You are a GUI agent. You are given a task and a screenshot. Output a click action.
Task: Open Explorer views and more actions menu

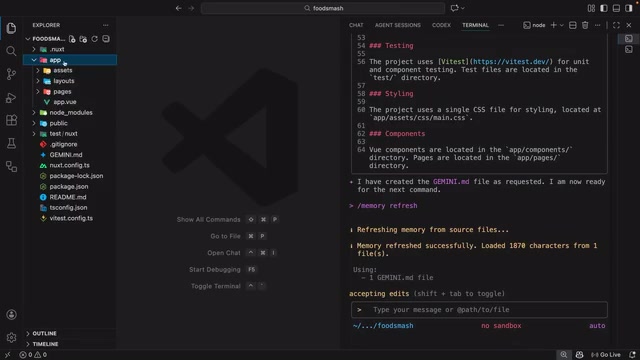[x=106, y=25]
